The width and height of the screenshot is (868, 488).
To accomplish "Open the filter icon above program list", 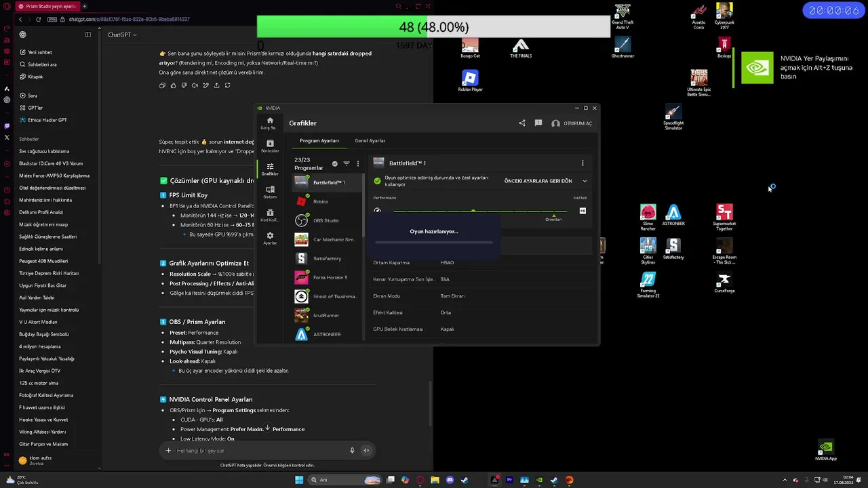I will click(x=347, y=163).
